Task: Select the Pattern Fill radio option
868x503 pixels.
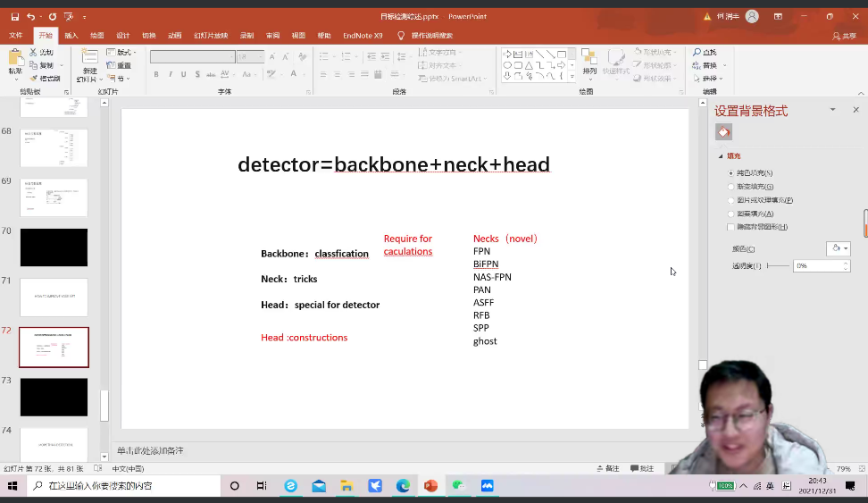Action: click(x=730, y=214)
